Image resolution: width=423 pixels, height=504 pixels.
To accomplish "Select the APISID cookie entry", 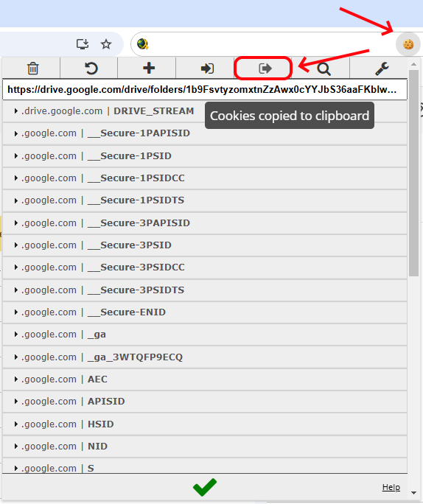I will pyautogui.click(x=205, y=402).
